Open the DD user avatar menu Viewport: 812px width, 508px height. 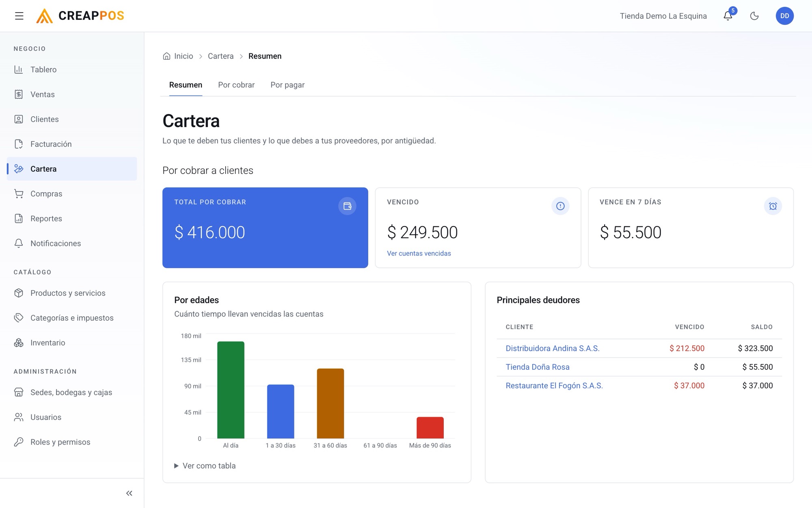point(784,16)
